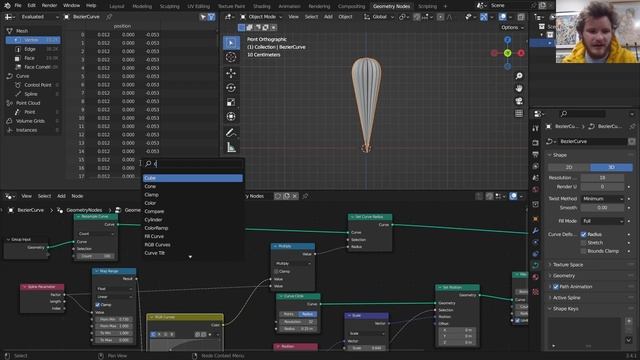Viewport: 640px width, 360px height.
Task: Click the green Y axis gizmo ball
Action: pos(507,53)
